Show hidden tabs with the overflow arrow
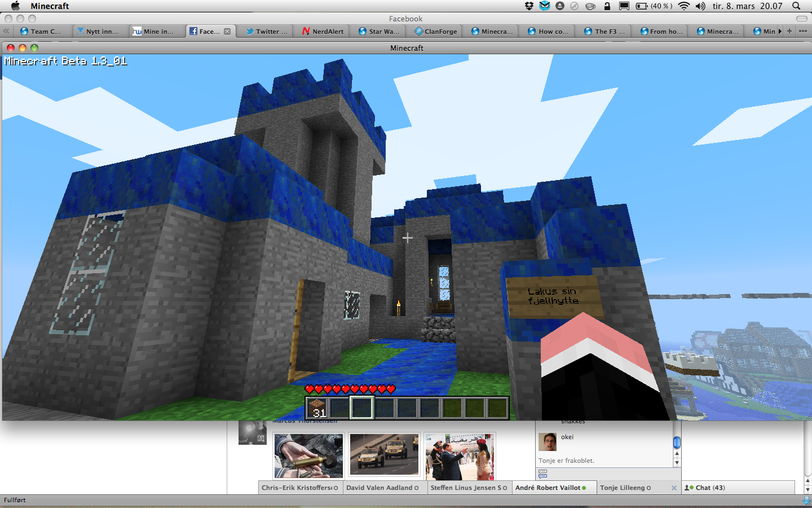Image resolution: width=812 pixels, height=508 pixels. (x=780, y=31)
